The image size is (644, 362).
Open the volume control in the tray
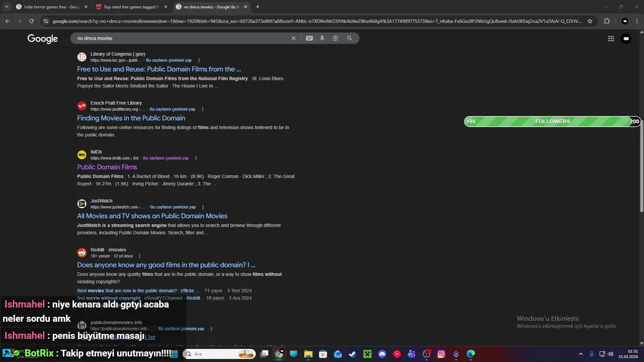pos(610,354)
